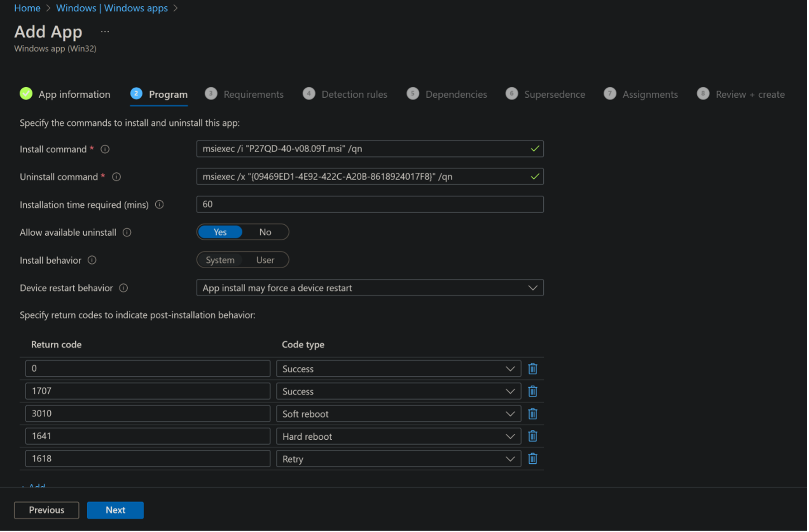
Task: Open the Device restart behavior dropdown
Action: tap(369, 288)
